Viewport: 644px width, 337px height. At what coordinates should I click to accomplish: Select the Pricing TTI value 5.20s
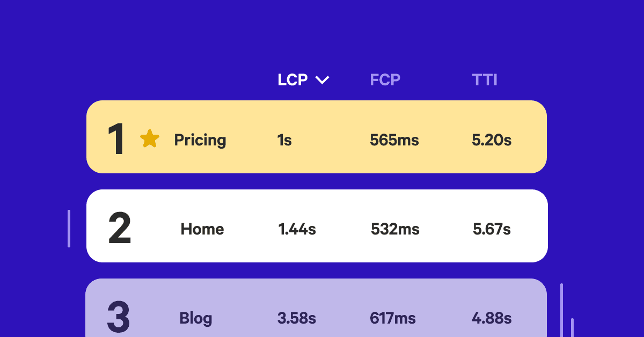[492, 140]
